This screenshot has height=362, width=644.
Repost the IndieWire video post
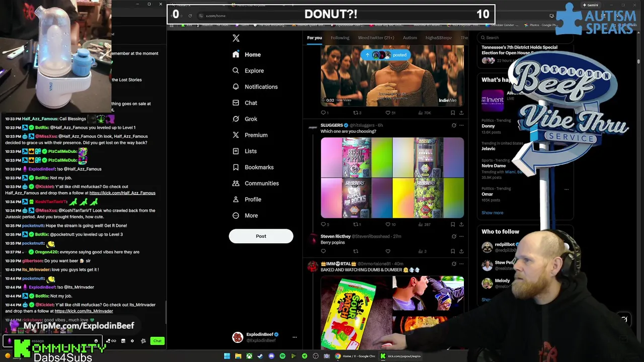[x=357, y=113]
